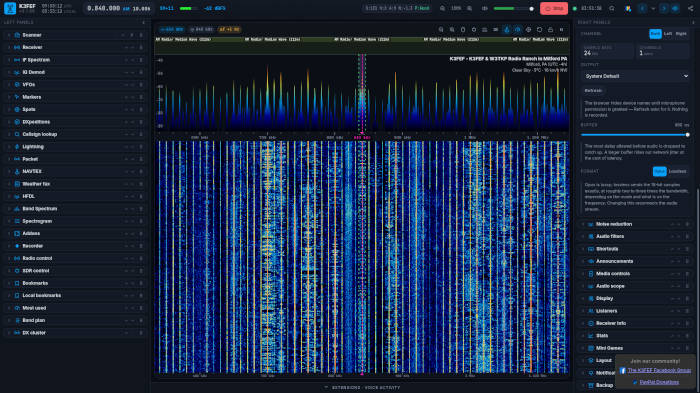Click the Receiver panel icon
This screenshot has height=393, width=700.
point(17,47)
